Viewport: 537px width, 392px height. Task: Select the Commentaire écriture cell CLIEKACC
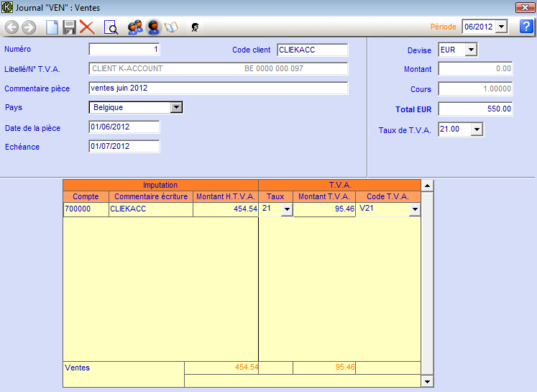151,209
